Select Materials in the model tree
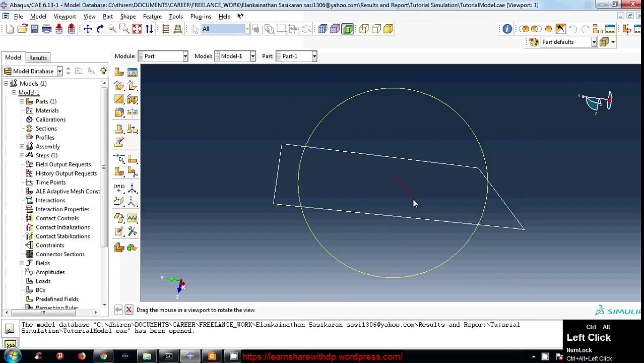The image size is (644, 363). 47,110
